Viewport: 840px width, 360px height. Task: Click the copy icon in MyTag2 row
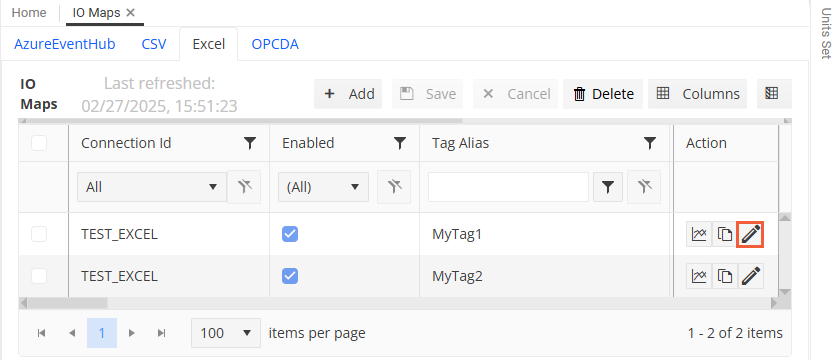725,276
